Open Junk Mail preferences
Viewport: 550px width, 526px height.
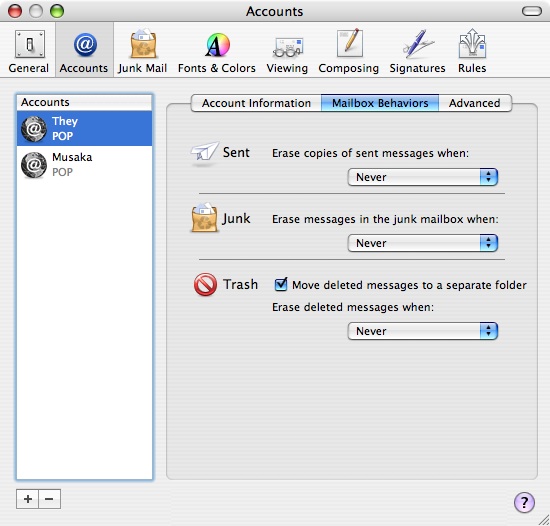(142, 51)
